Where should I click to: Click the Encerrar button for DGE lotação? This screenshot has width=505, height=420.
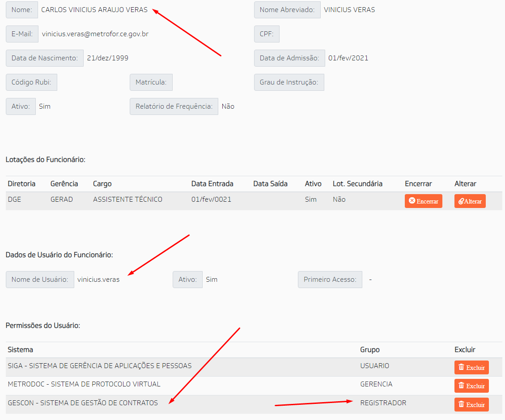[x=424, y=201]
